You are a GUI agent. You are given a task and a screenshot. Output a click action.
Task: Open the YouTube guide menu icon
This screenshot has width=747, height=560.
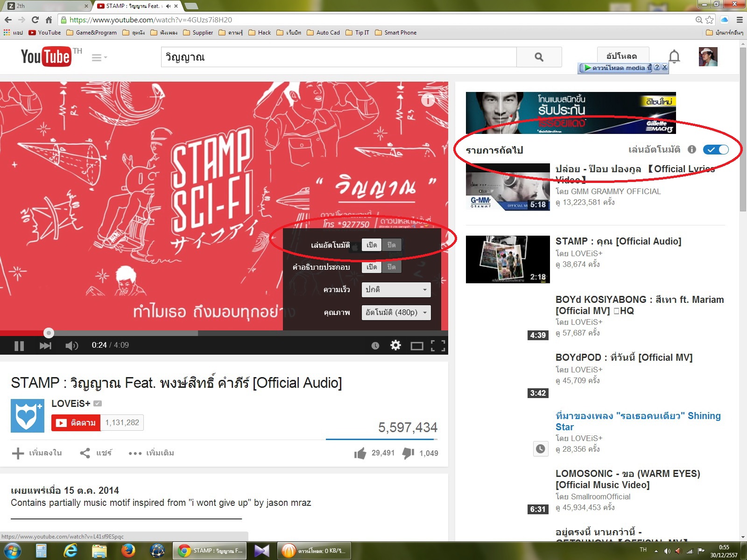tap(99, 57)
